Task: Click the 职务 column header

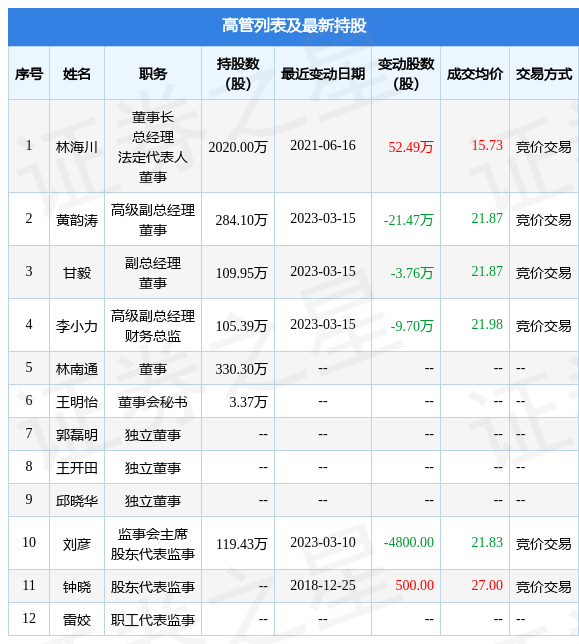Action: pyautogui.click(x=153, y=74)
